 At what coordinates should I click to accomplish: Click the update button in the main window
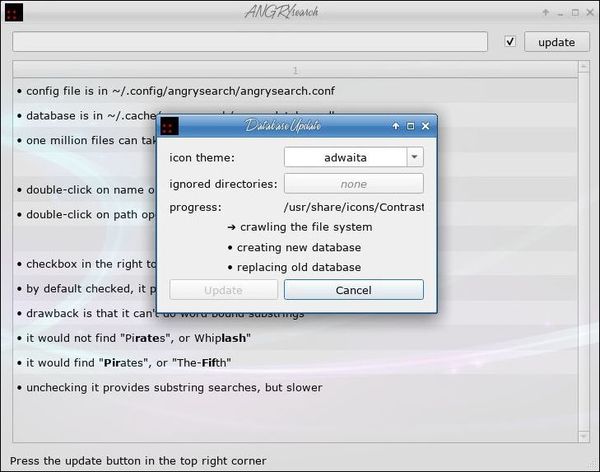(557, 42)
